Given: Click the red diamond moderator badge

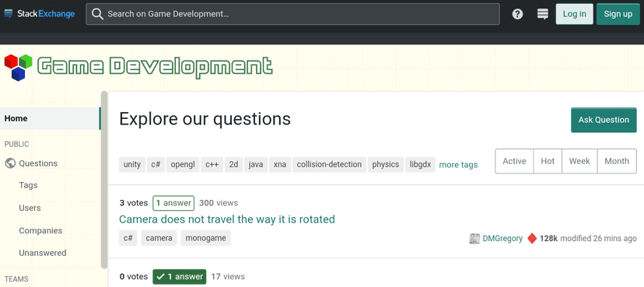Looking at the screenshot, I should click(532, 239).
